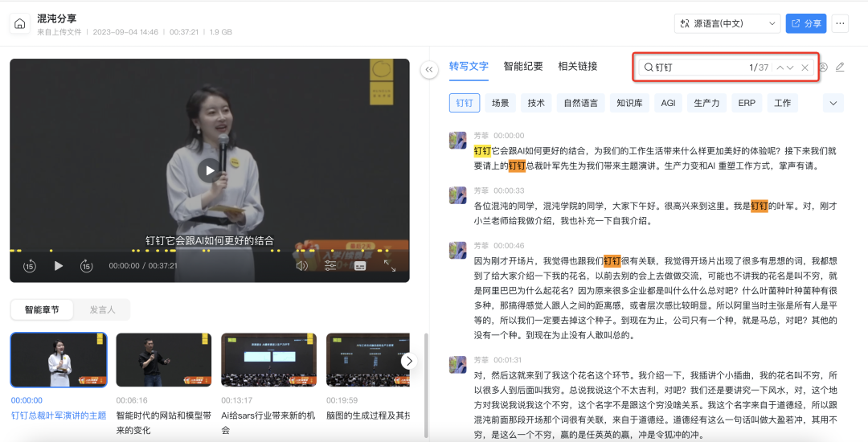Play the video from the control bar
Screen dimensions: 868x442
point(58,266)
